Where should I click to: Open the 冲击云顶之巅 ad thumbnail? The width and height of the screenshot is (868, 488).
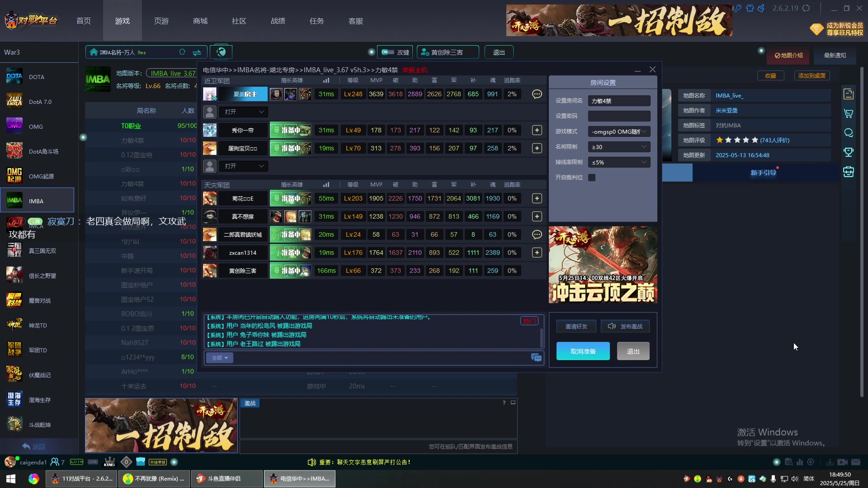click(x=603, y=265)
